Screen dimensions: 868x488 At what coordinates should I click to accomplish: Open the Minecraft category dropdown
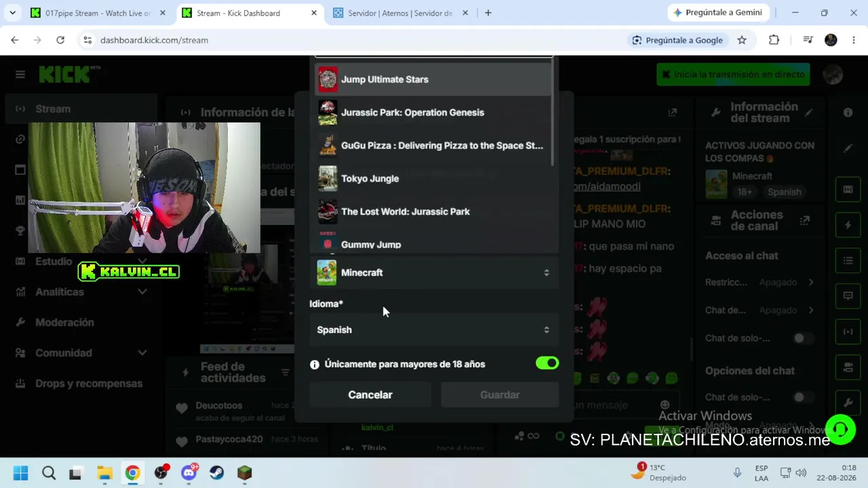(x=434, y=272)
